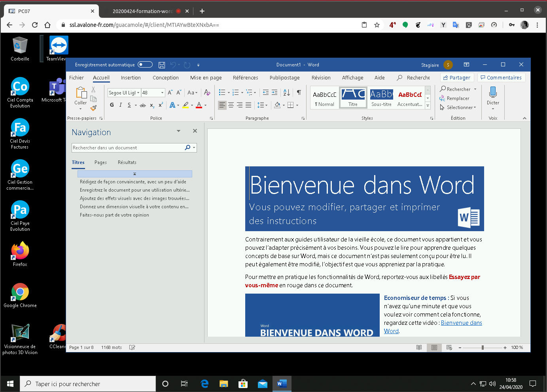Align paragraph text to the right

click(x=240, y=105)
